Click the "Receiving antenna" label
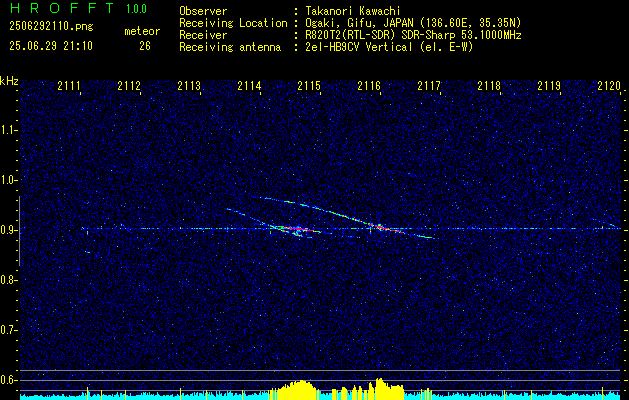The height and width of the screenshot is (400, 629). [230, 47]
